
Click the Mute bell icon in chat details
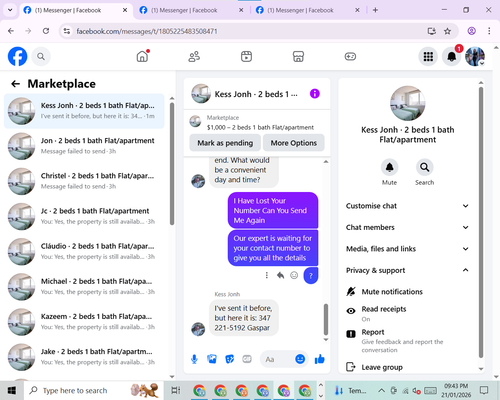[x=389, y=167]
